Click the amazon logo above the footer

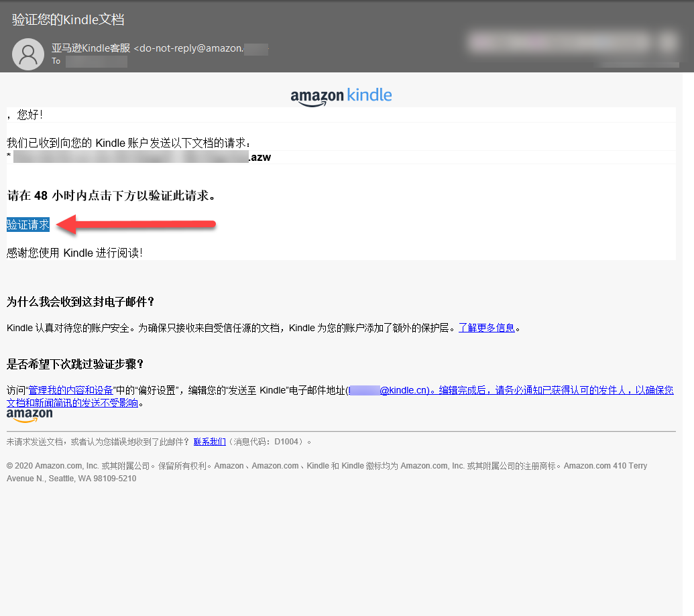click(x=30, y=414)
